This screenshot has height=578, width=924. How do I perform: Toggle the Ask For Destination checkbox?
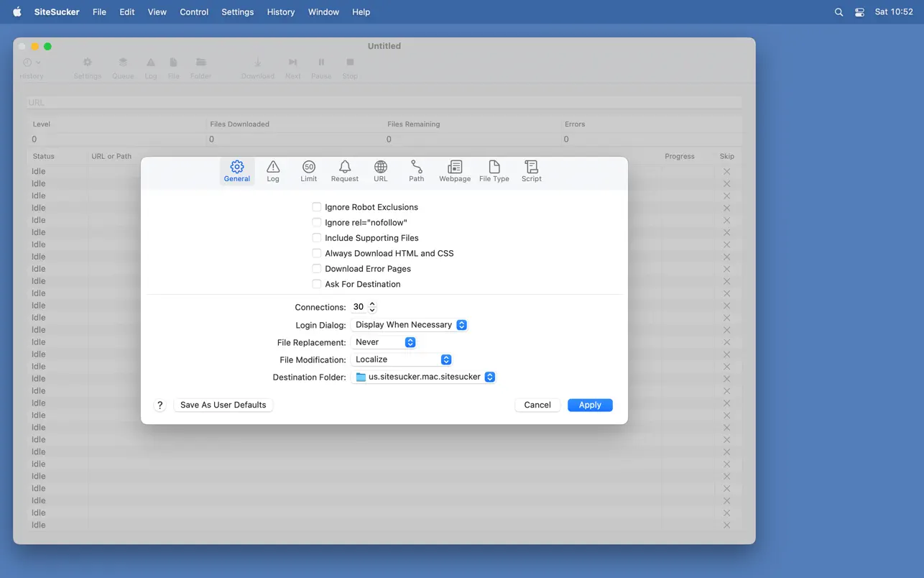pos(316,284)
